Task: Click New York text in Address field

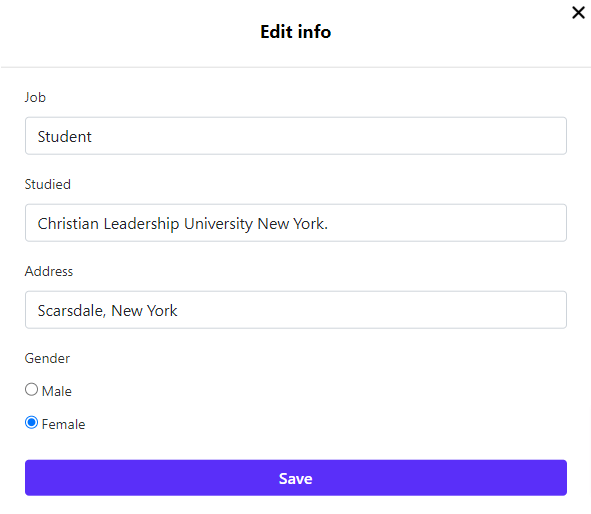Action: click(144, 311)
